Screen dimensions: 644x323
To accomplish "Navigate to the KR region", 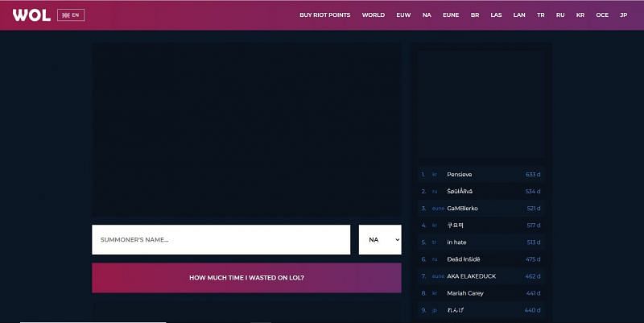I will coord(580,15).
